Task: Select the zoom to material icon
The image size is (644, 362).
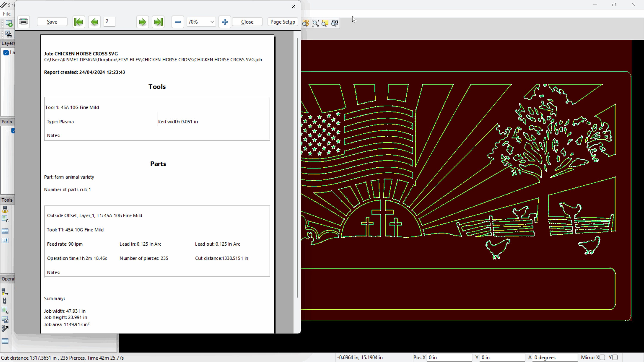Action: click(325, 23)
